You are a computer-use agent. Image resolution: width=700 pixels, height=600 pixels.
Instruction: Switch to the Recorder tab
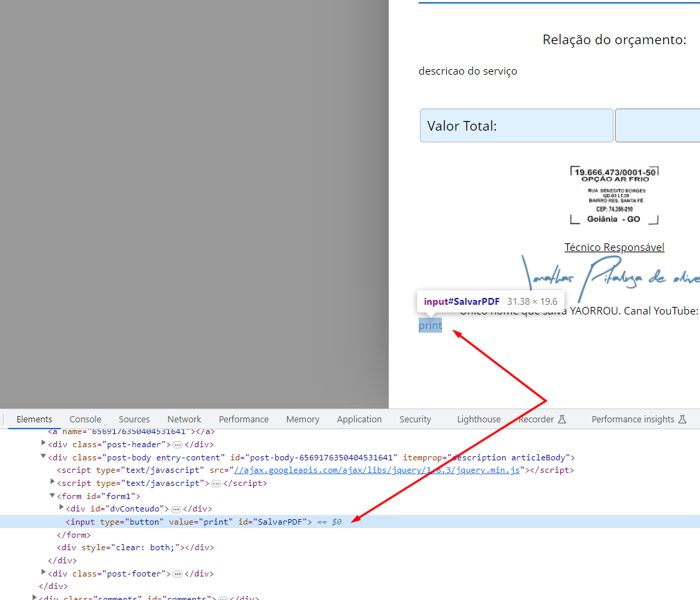(x=542, y=420)
